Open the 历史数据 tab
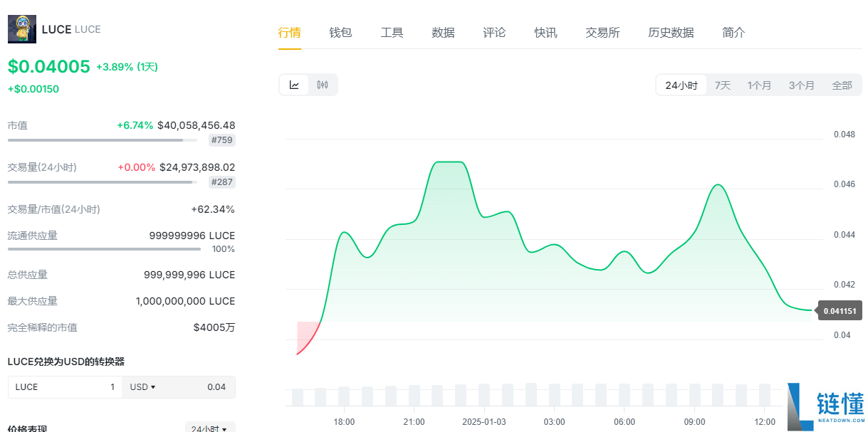The image size is (868, 432). click(x=671, y=33)
